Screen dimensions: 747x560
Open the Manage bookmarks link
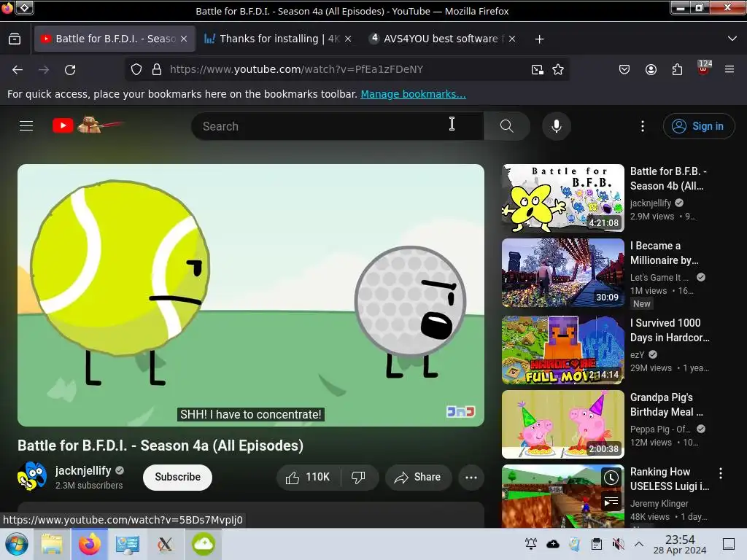coord(413,94)
